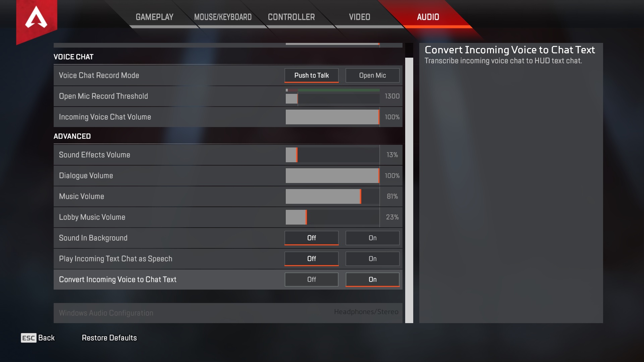The image size is (644, 362).
Task: Click Restore Defaults button
Action: (109, 338)
